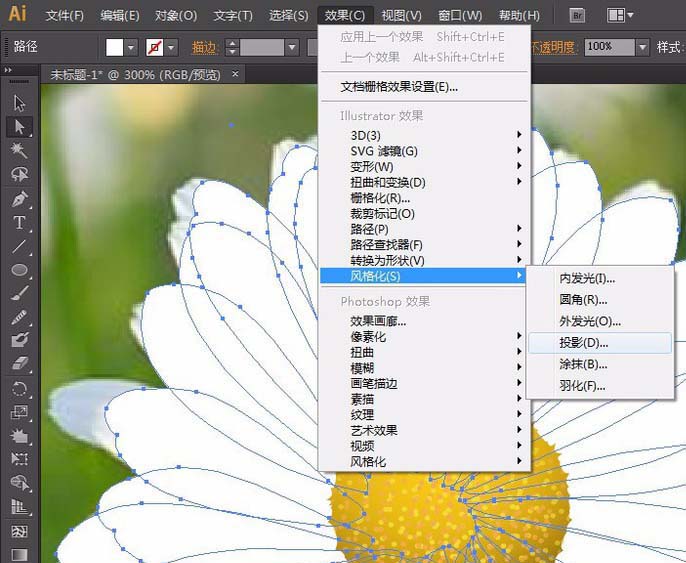Open the fill color dropdown arrow
686x563 pixels.
pyautogui.click(x=131, y=47)
